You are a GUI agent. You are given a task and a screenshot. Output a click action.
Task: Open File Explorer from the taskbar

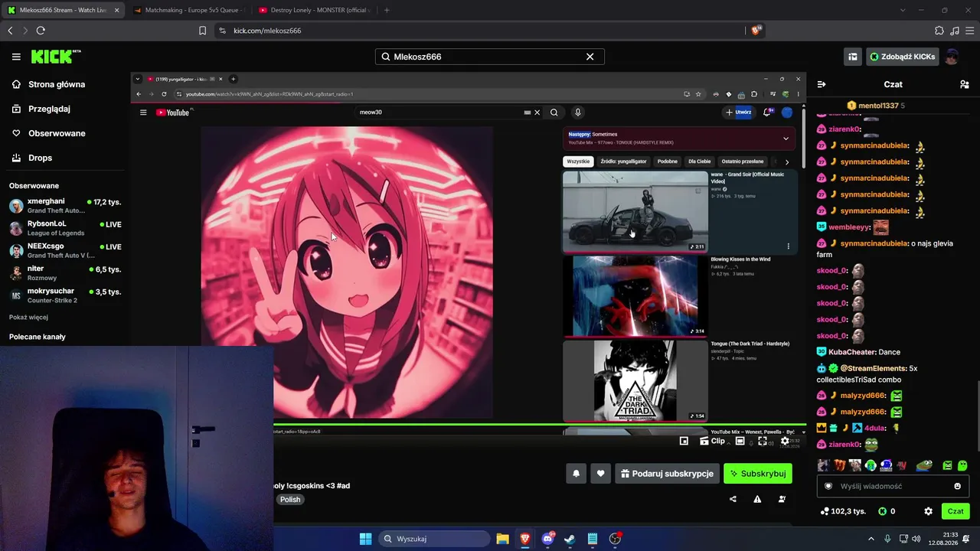click(502, 539)
